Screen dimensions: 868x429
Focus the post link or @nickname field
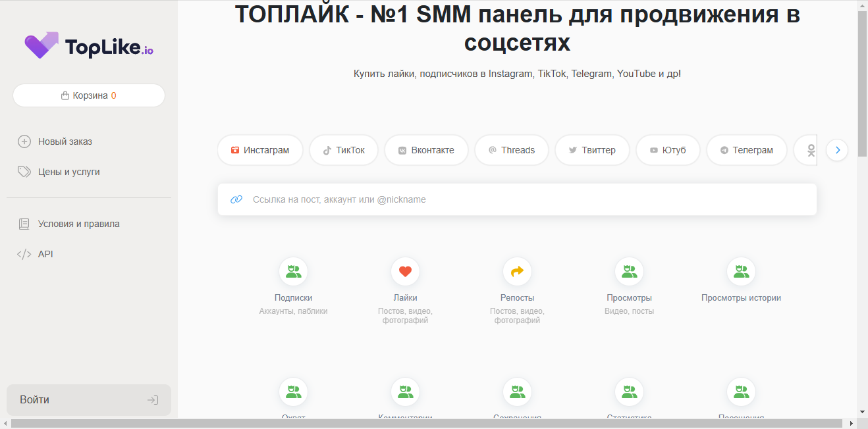tap(517, 199)
